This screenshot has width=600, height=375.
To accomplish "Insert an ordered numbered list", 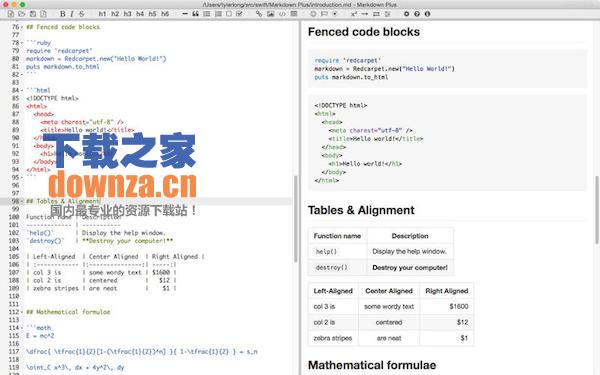I will (218, 14).
